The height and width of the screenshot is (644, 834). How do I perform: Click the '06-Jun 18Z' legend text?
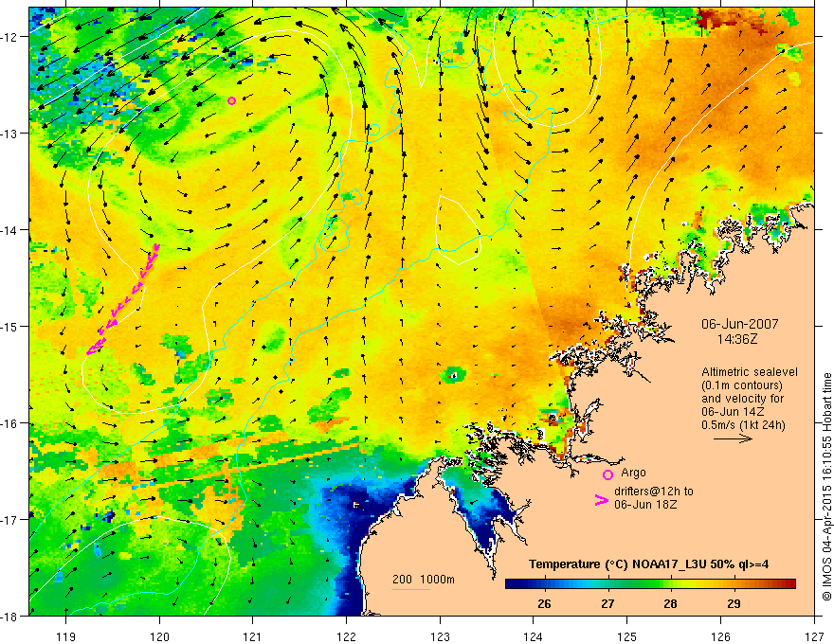645,504
